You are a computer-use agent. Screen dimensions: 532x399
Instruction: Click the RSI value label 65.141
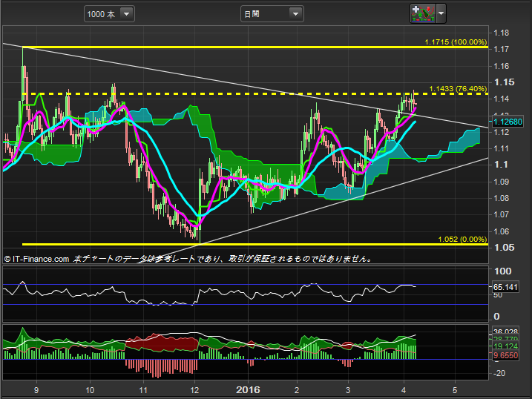[x=505, y=287]
